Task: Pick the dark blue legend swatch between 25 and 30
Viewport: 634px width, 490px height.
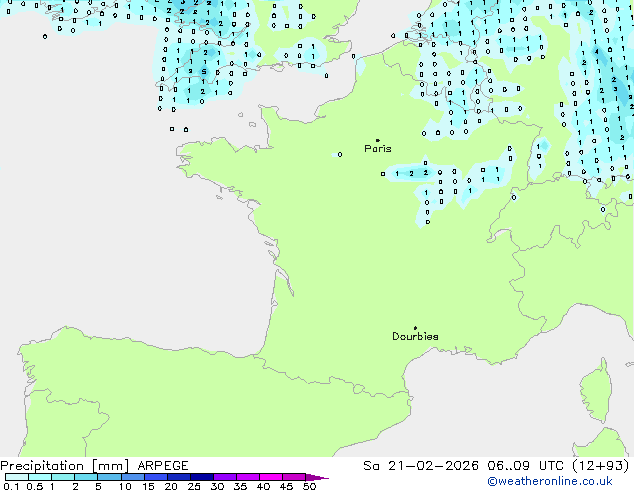Action: point(202,477)
